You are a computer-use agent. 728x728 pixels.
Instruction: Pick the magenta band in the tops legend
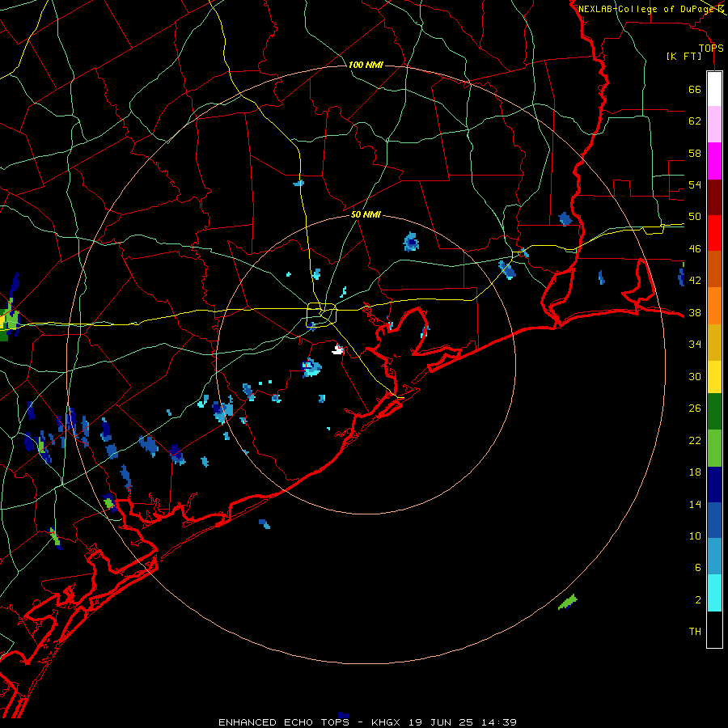click(x=714, y=161)
